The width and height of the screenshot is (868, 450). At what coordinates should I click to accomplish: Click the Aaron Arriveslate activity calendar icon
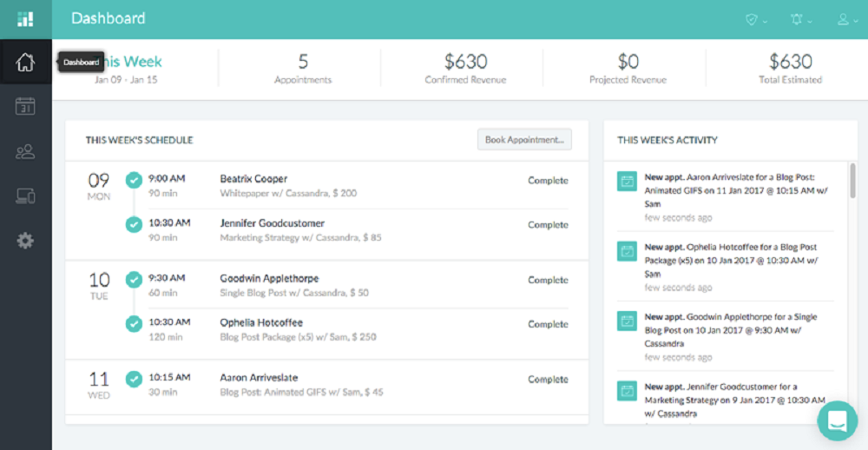click(625, 182)
